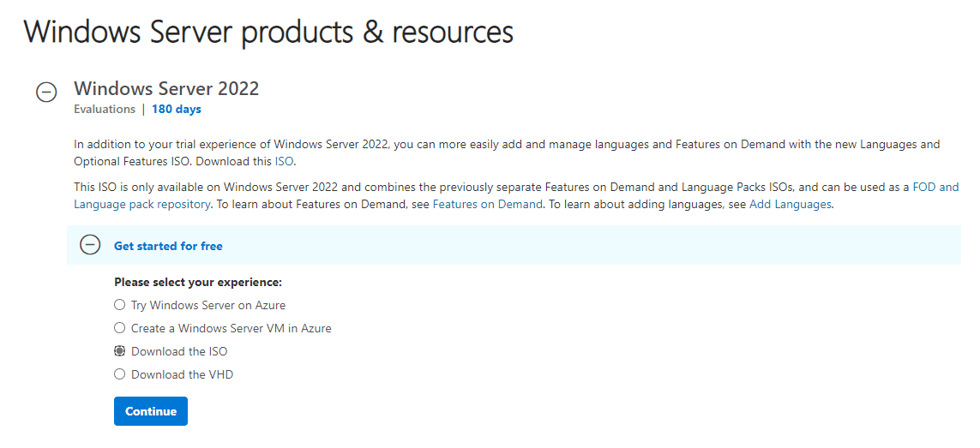Open the Add Languages link
The image size is (980, 448).
click(790, 204)
